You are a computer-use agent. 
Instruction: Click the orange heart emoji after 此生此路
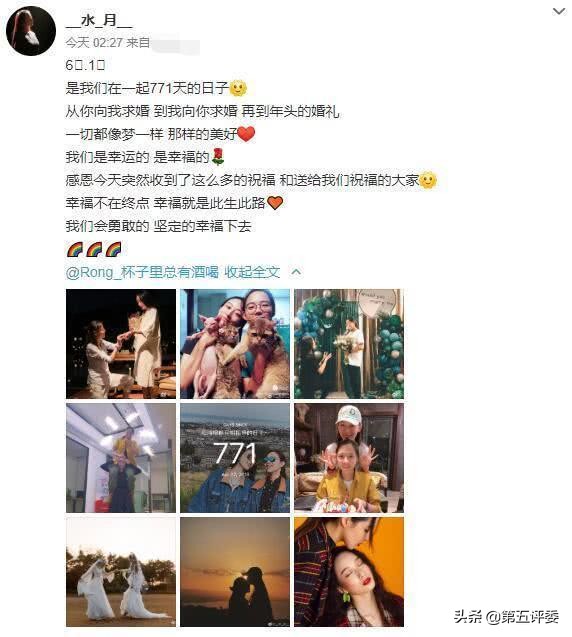pos(275,202)
